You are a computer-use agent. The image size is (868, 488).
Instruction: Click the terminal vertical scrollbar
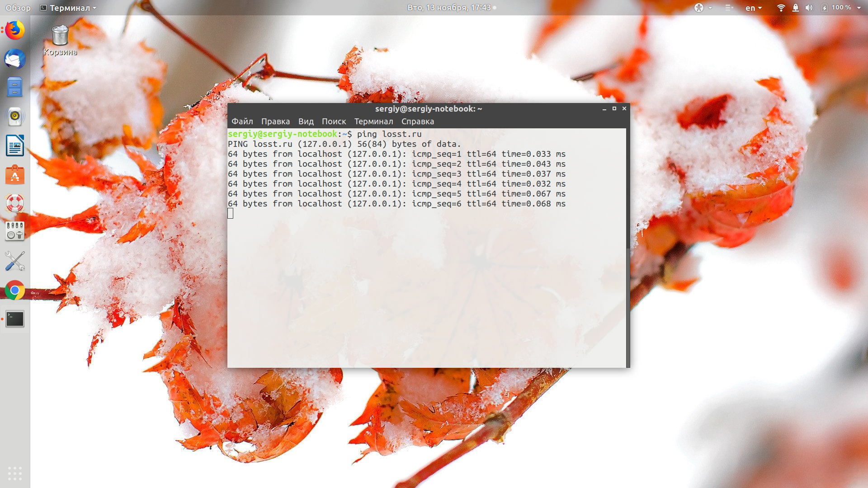click(x=628, y=248)
